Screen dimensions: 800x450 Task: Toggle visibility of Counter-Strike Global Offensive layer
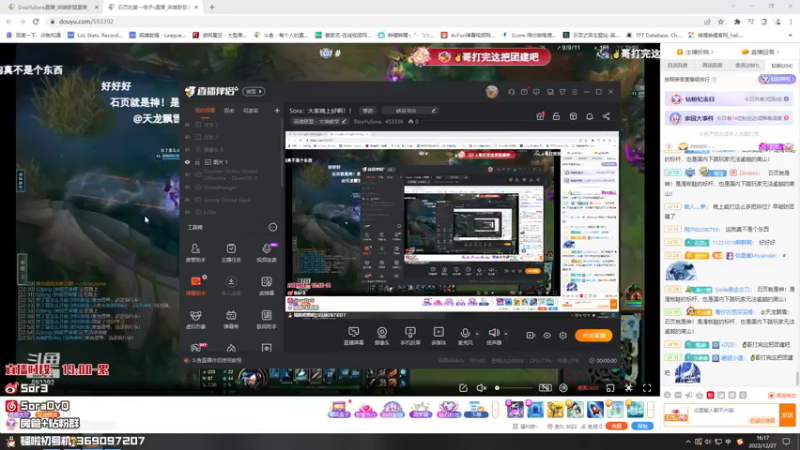[x=187, y=174]
